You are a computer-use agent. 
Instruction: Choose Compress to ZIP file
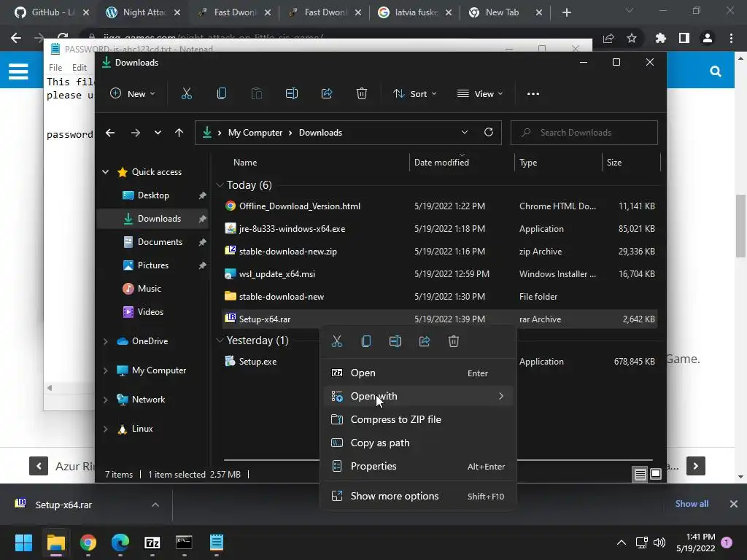click(418, 419)
